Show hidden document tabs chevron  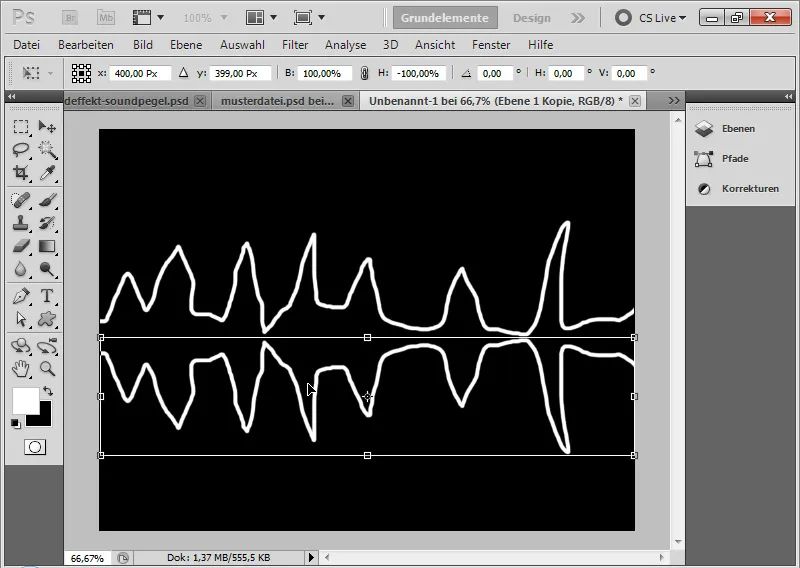(674, 101)
